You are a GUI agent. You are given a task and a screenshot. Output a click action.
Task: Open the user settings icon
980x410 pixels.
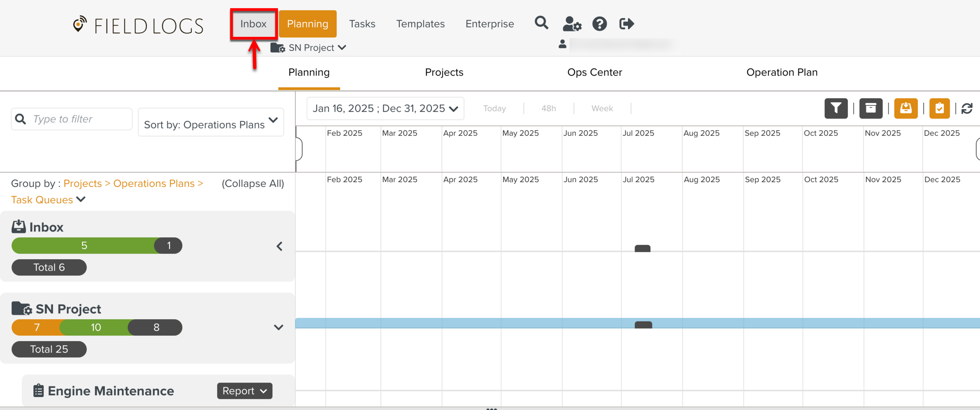572,24
